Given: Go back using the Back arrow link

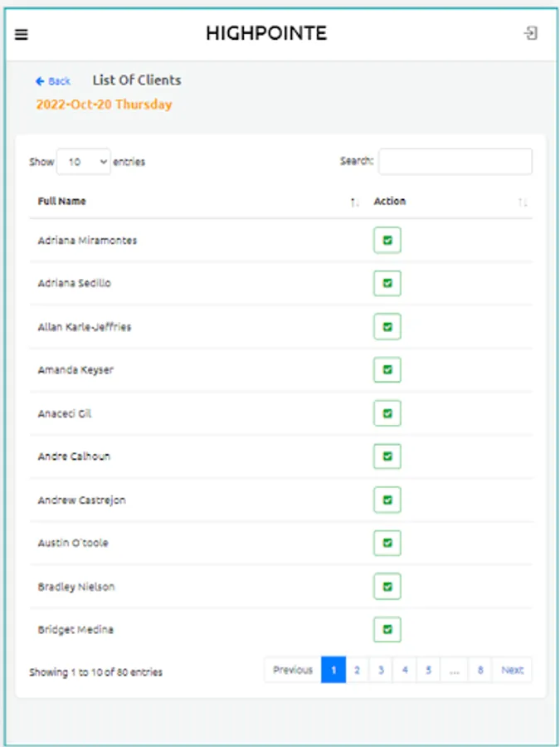Looking at the screenshot, I should 53,81.
